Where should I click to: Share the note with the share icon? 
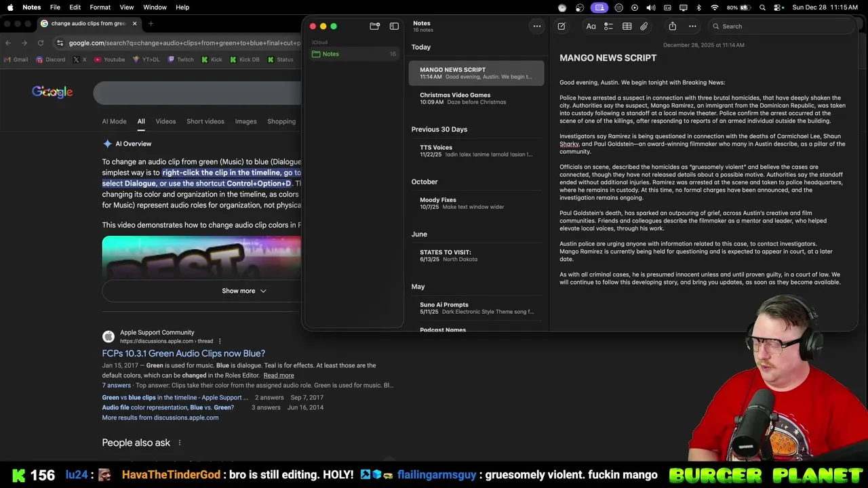[x=672, y=26]
